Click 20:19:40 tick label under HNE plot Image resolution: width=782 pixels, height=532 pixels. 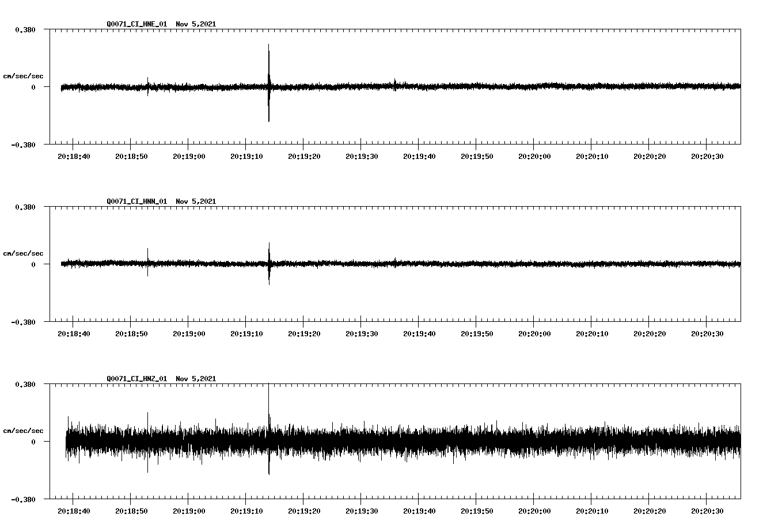click(419, 156)
